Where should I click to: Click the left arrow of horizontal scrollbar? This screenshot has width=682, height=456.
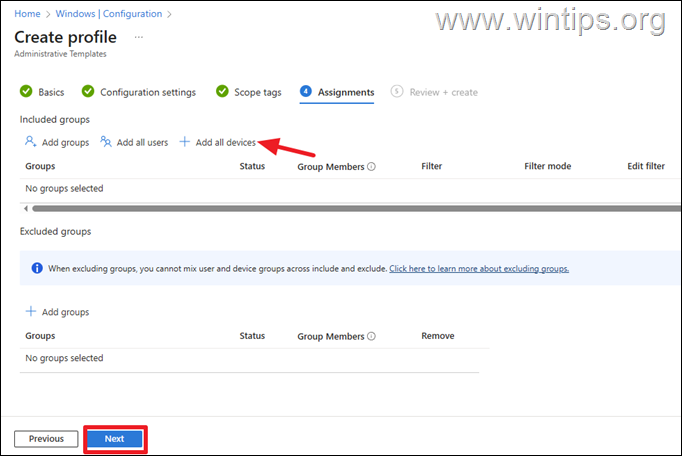pos(26,208)
